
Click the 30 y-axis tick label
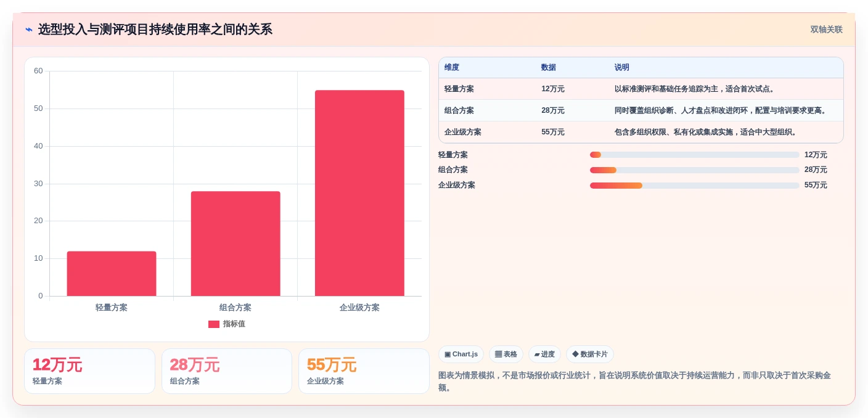click(x=38, y=184)
